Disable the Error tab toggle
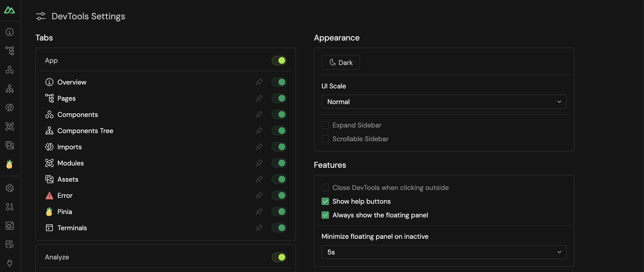644x272 pixels. tap(279, 195)
